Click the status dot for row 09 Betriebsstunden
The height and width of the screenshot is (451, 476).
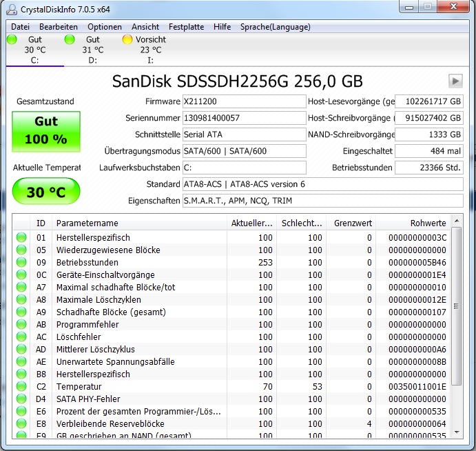coord(21,262)
